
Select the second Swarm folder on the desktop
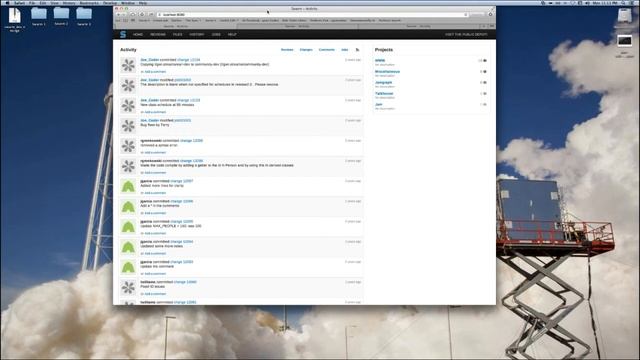click(61, 13)
